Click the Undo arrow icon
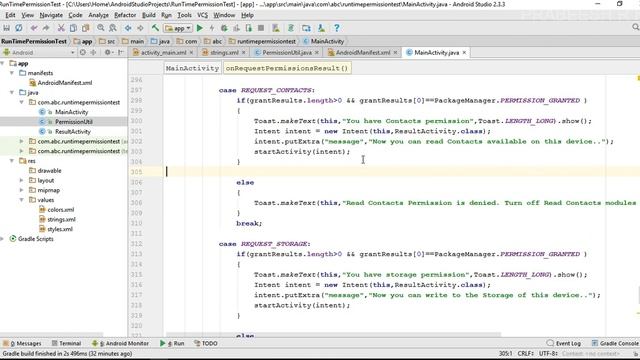The image size is (640, 360). tap(34, 28)
